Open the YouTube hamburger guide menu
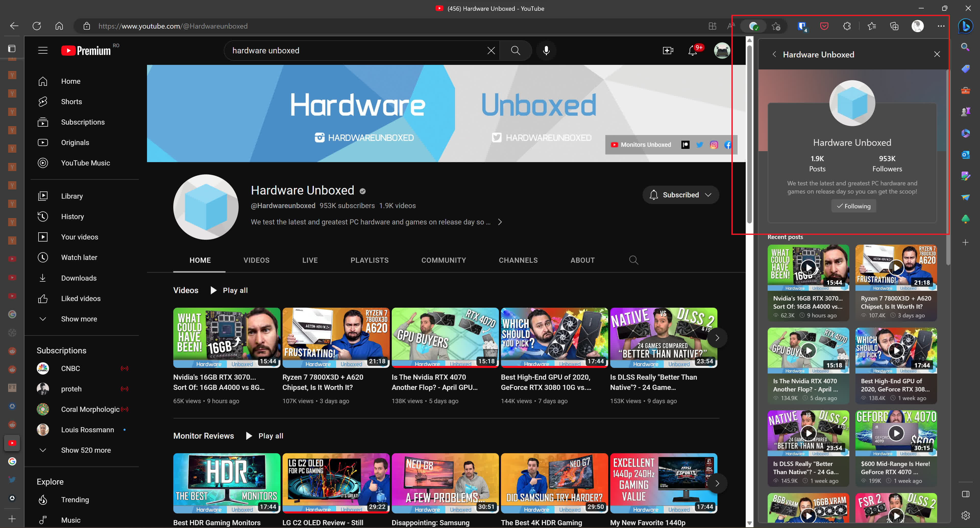 pos(43,50)
